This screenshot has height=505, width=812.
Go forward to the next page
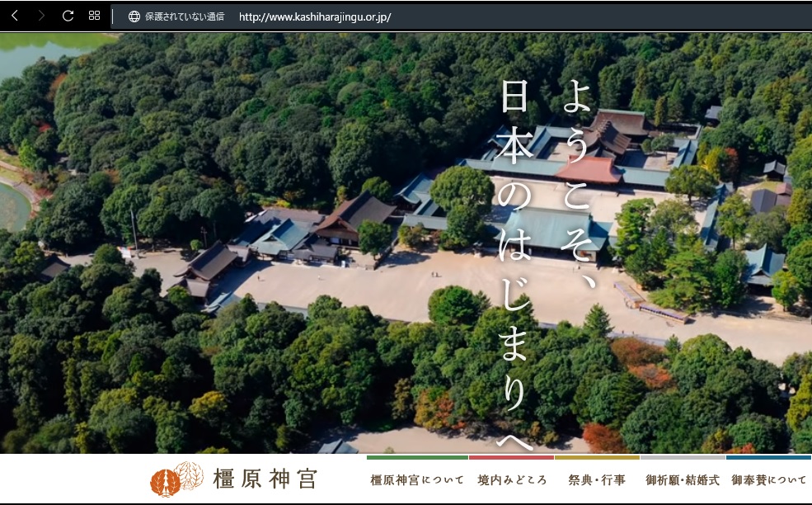(41, 16)
